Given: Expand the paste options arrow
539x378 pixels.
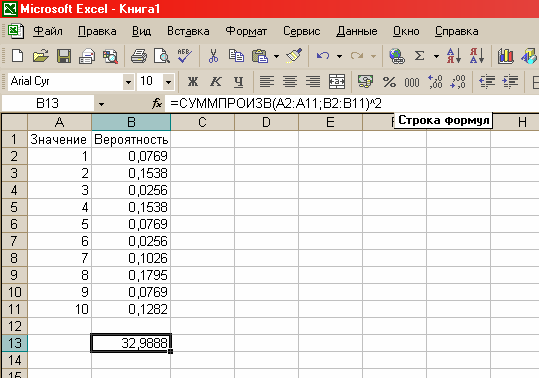Looking at the screenshot, I should [x=276, y=56].
